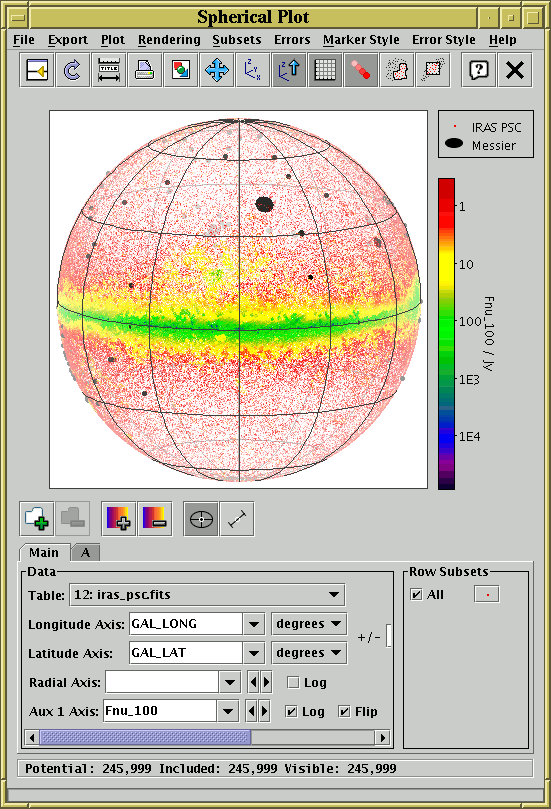Toggle the grid display icon
Viewport: 551px width, 809px height.
pos(325,70)
